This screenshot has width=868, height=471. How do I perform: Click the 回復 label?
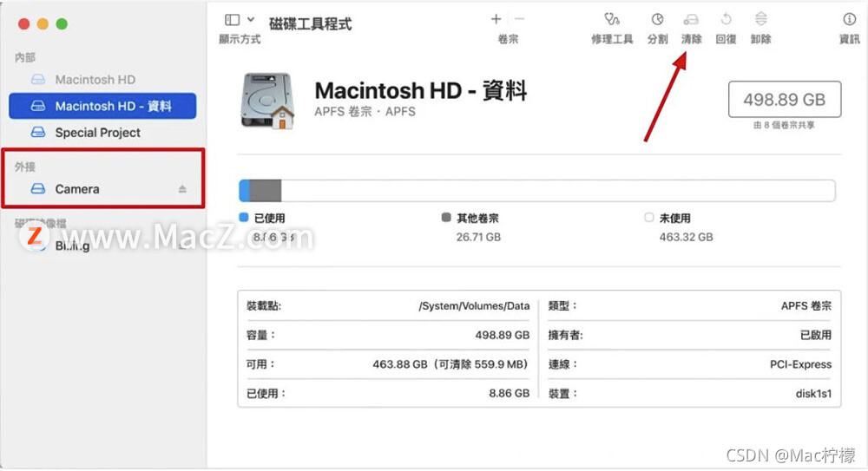pyautogui.click(x=726, y=39)
